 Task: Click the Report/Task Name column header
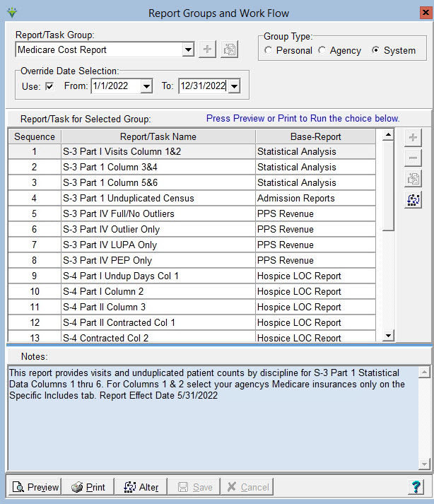tap(158, 136)
